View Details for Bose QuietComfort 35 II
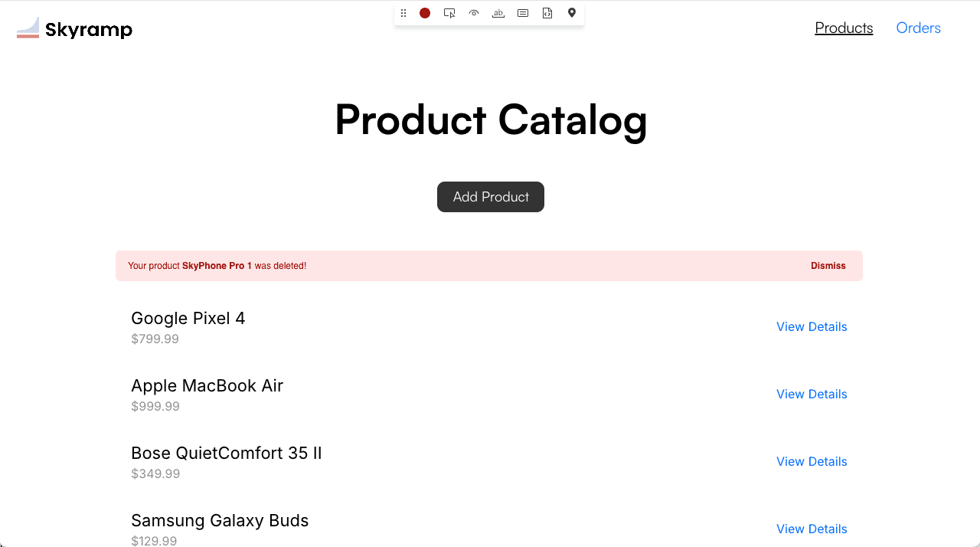The image size is (980, 547). point(812,461)
